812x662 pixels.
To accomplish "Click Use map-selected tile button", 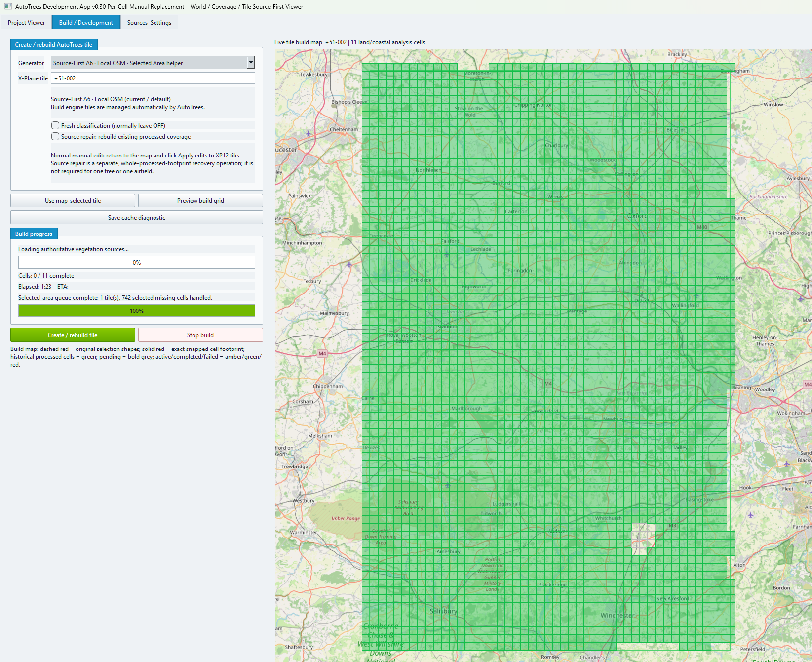I will (73, 200).
